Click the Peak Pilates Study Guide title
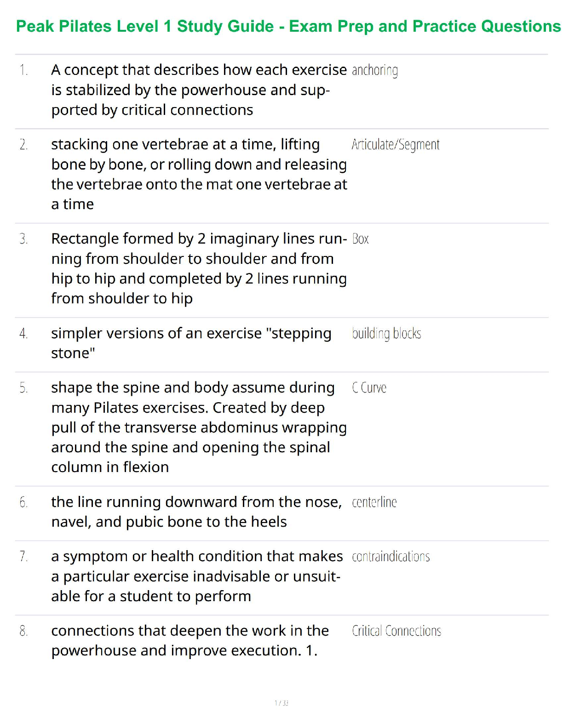563x728 pixels. tap(288, 27)
